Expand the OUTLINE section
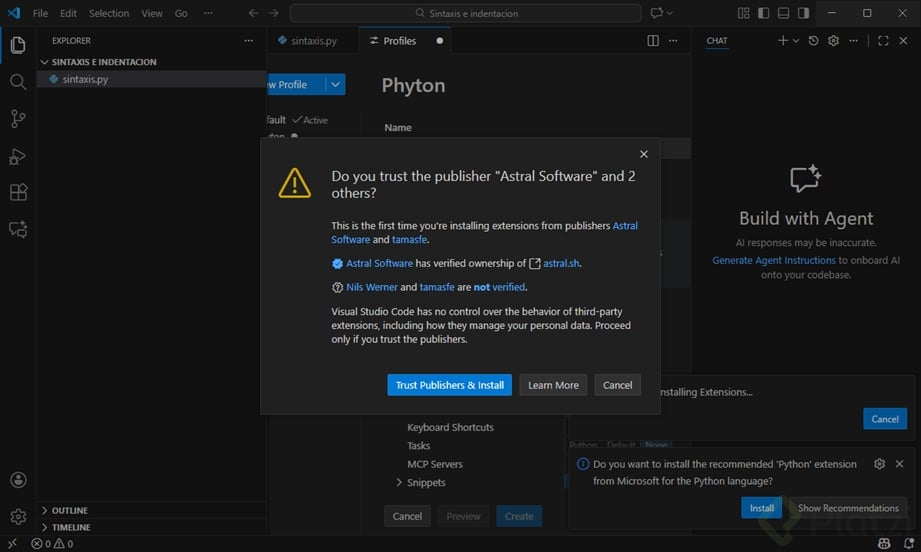The width and height of the screenshot is (921, 552). point(70,510)
